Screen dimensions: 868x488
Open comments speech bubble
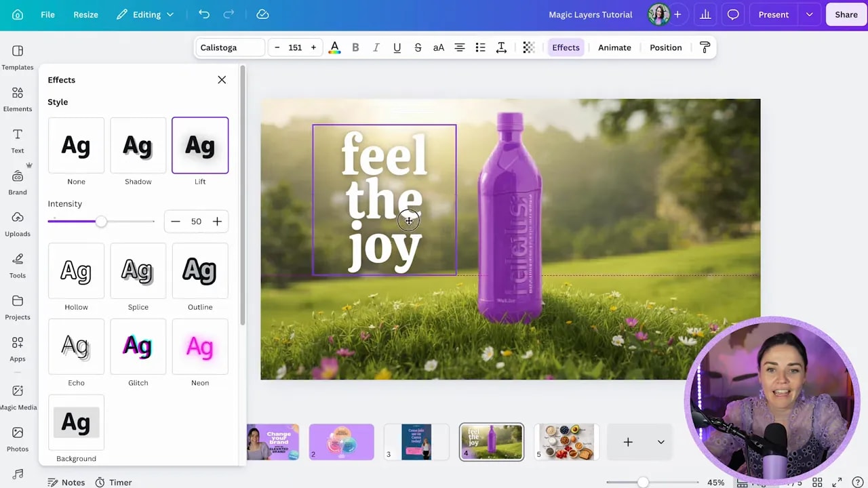[x=733, y=14]
